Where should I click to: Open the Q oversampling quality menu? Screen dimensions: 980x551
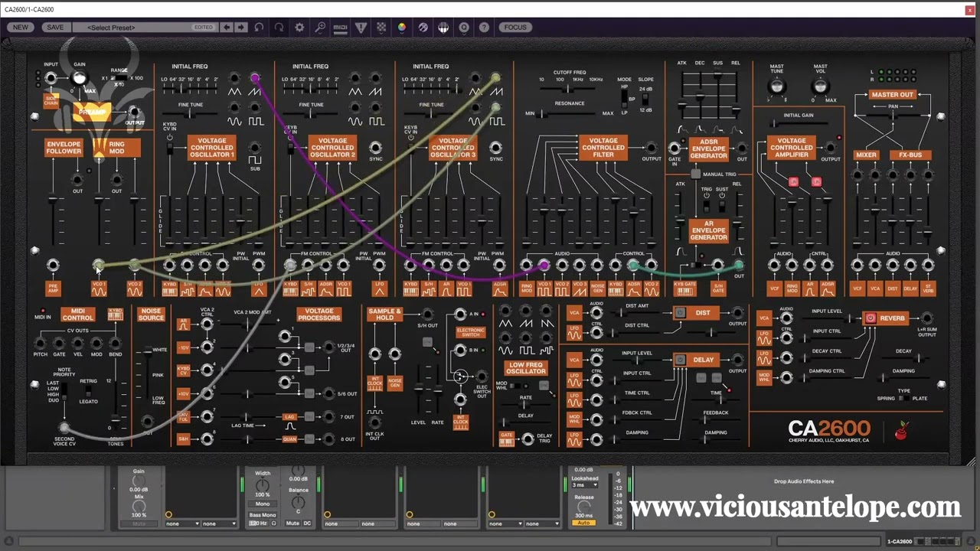[x=463, y=28]
